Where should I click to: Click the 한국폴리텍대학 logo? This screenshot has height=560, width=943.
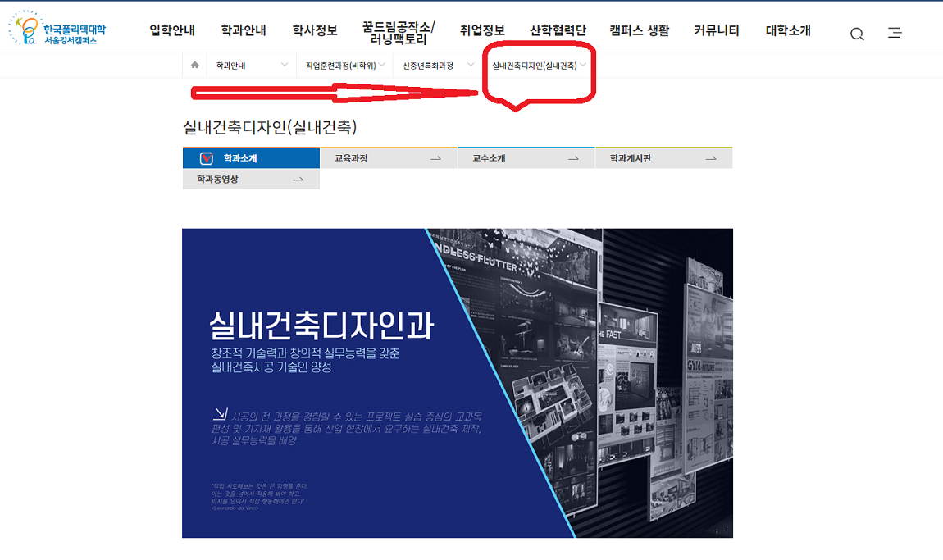click(57, 30)
